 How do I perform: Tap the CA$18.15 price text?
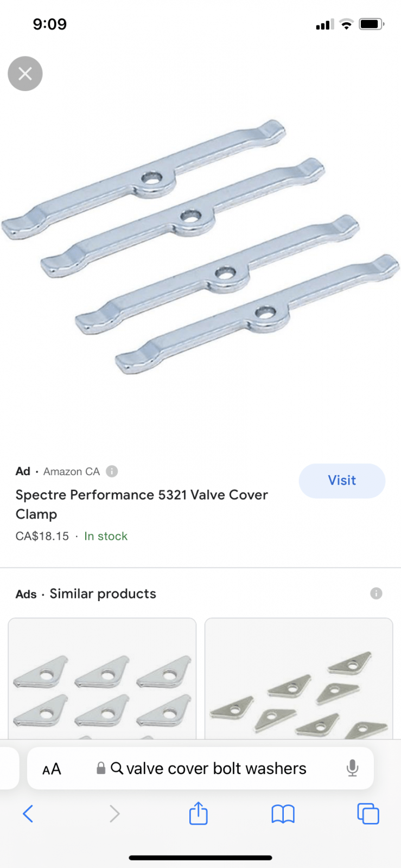(x=42, y=537)
